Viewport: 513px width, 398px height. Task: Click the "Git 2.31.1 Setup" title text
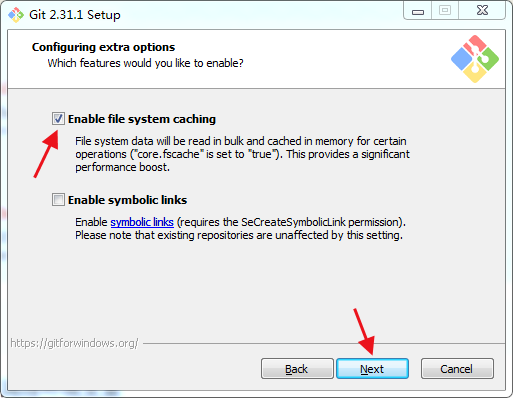pyautogui.click(x=75, y=15)
